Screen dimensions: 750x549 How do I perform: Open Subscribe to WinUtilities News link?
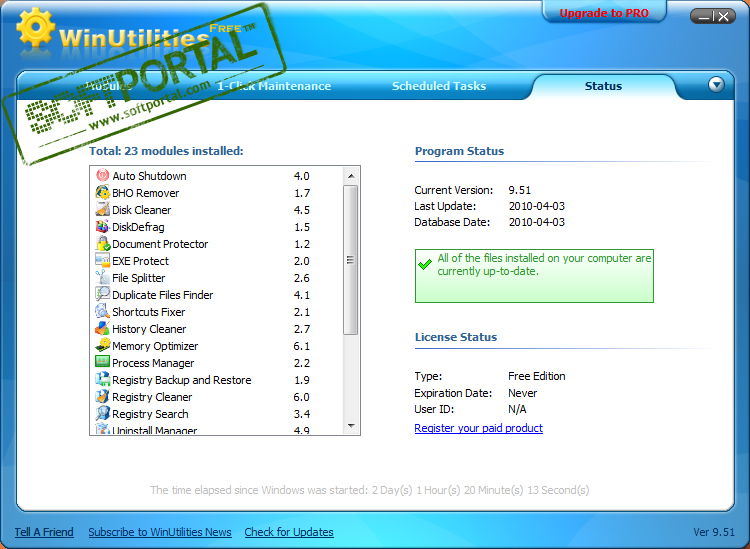pyautogui.click(x=160, y=532)
